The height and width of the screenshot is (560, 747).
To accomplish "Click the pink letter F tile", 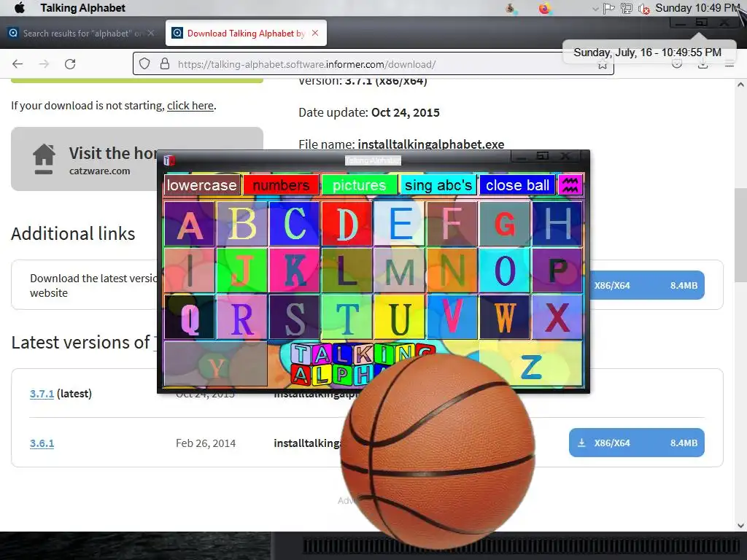I will [x=452, y=224].
